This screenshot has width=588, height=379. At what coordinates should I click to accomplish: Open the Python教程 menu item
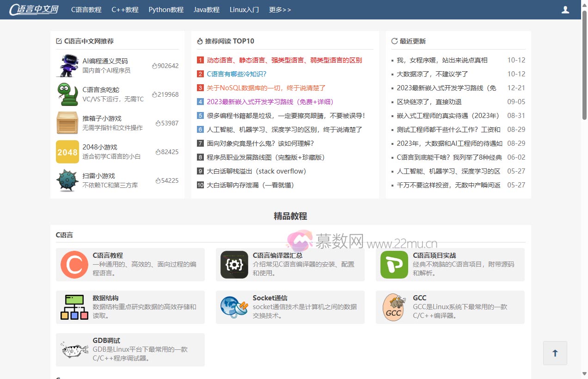[165, 9]
